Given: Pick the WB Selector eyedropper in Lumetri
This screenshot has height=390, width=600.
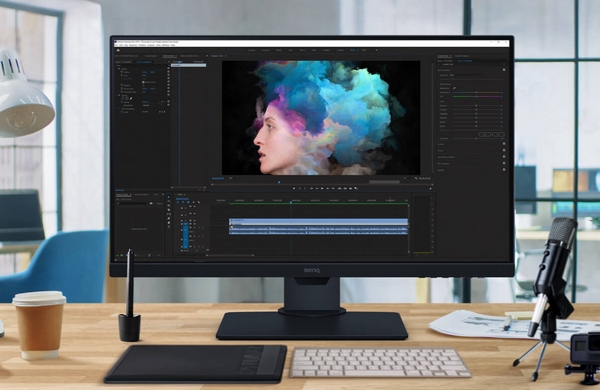Looking at the screenshot, I should coord(454,88).
